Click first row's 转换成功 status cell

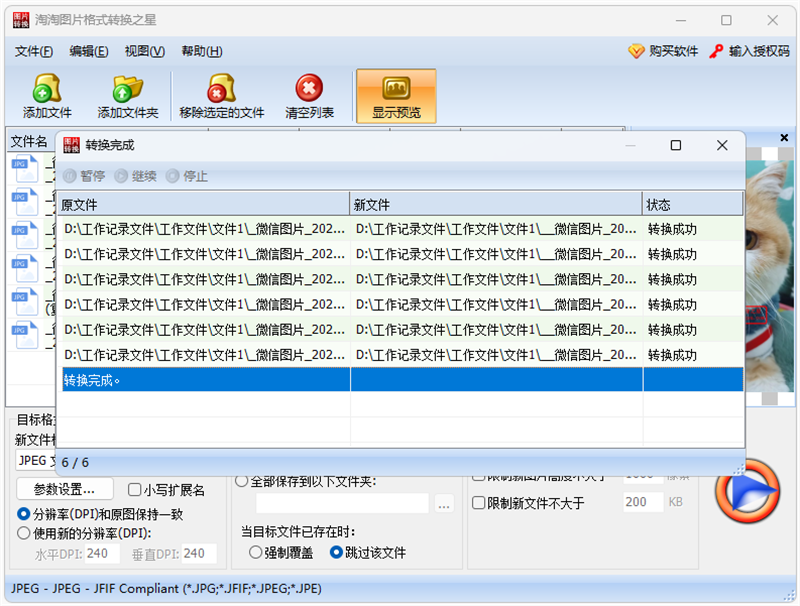click(x=693, y=229)
